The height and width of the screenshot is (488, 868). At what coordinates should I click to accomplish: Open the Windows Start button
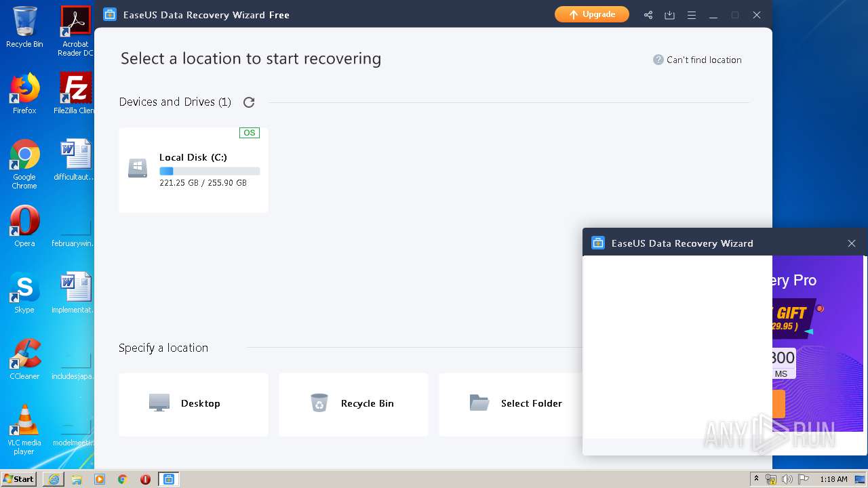19,479
